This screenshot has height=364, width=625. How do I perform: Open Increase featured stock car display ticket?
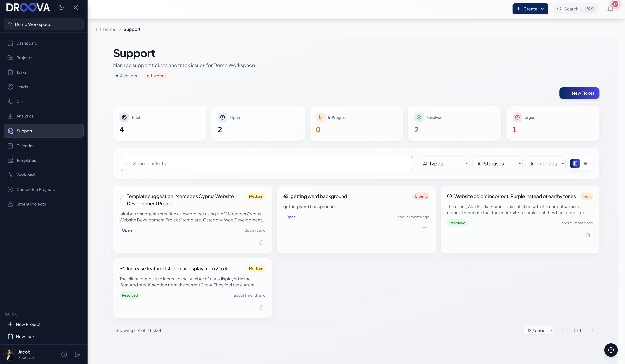[177, 269]
